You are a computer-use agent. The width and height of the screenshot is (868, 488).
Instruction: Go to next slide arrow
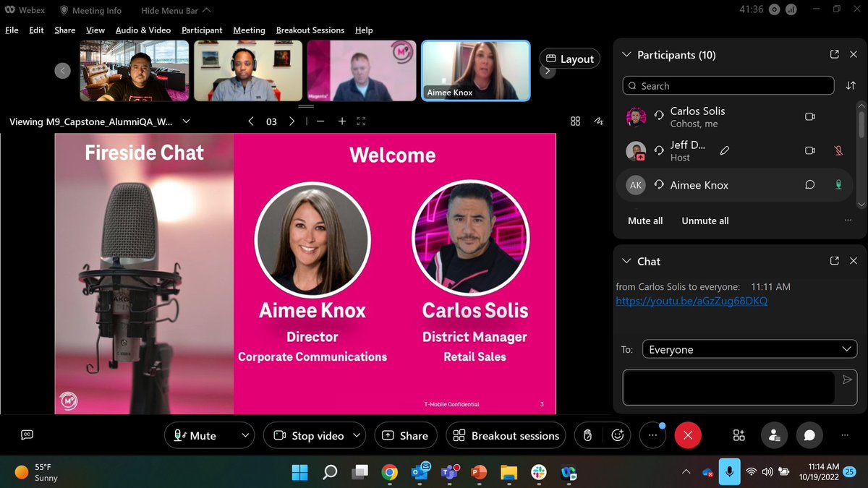pyautogui.click(x=292, y=121)
